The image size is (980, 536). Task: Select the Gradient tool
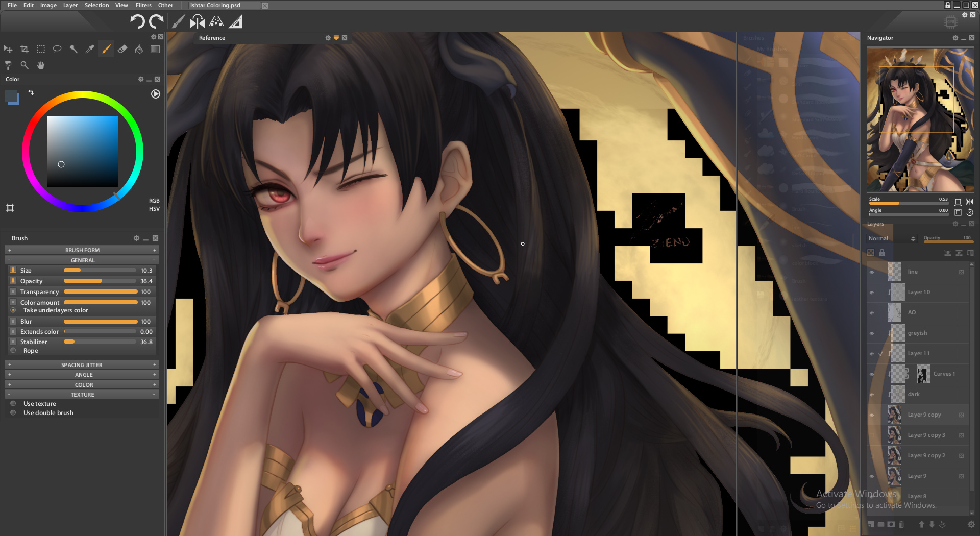click(x=155, y=49)
